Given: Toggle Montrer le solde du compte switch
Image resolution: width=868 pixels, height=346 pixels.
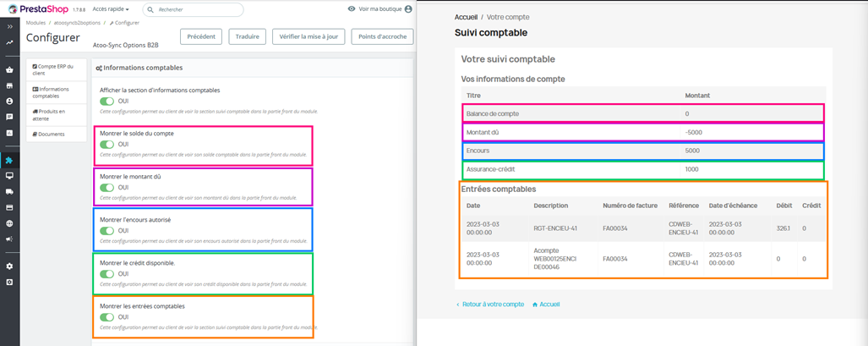Looking at the screenshot, I should (x=106, y=144).
